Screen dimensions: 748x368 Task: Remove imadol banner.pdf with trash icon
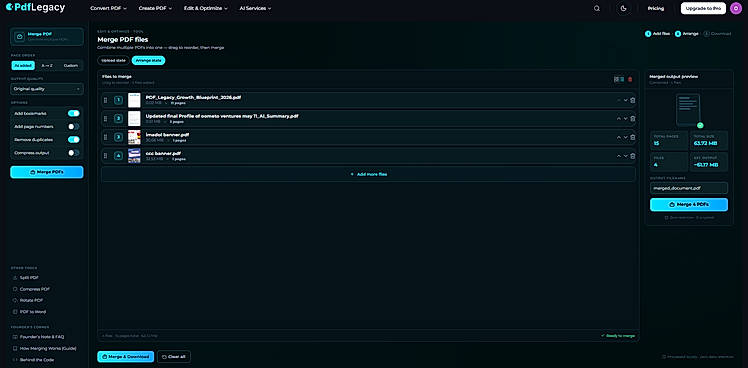point(633,137)
